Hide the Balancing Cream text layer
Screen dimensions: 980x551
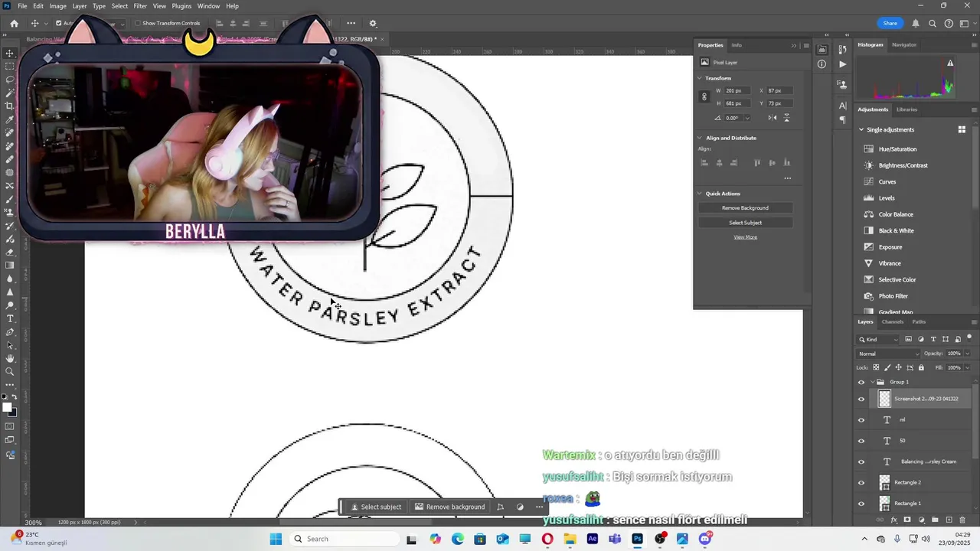coord(861,461)
